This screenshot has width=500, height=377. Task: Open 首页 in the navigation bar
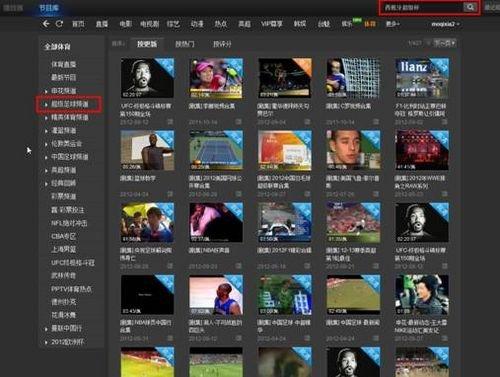pos(78,24)
